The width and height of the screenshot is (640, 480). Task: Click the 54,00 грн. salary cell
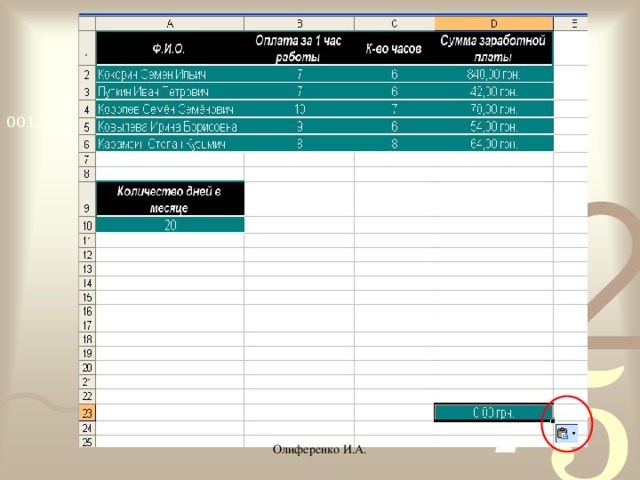coord(493,127)
